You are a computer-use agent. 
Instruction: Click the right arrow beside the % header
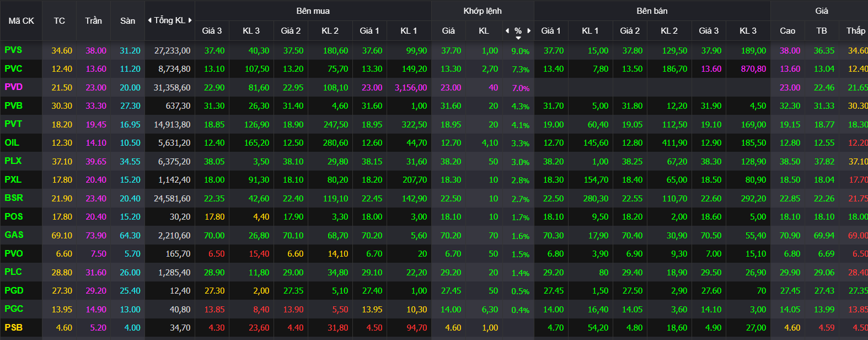click(x=529, y=31)
